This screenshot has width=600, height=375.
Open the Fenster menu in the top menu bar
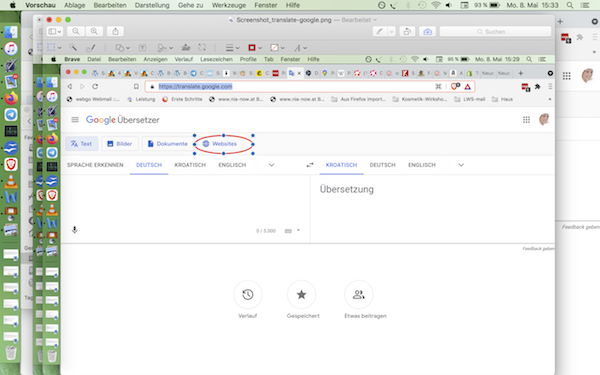(x=266, y=5)
